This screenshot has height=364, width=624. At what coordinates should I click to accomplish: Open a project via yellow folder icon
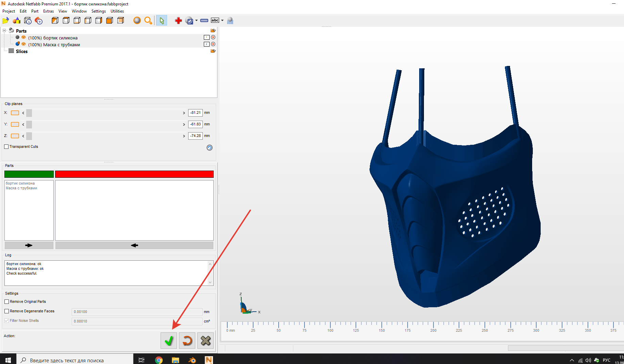click(6, 21)
